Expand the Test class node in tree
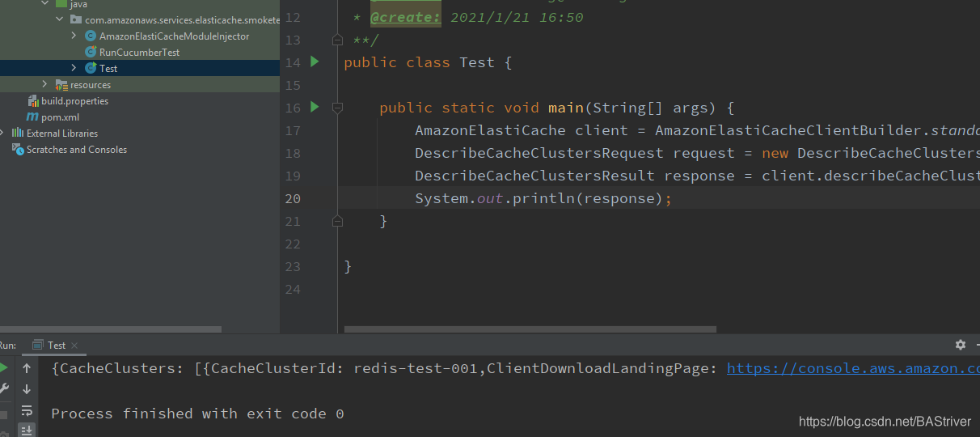980x437 pixels. 74,68
